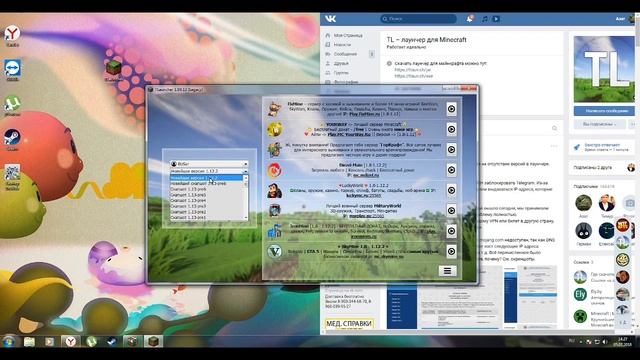
Task: Open Steam desktop shortcut
Action: [x=12, y=139]
